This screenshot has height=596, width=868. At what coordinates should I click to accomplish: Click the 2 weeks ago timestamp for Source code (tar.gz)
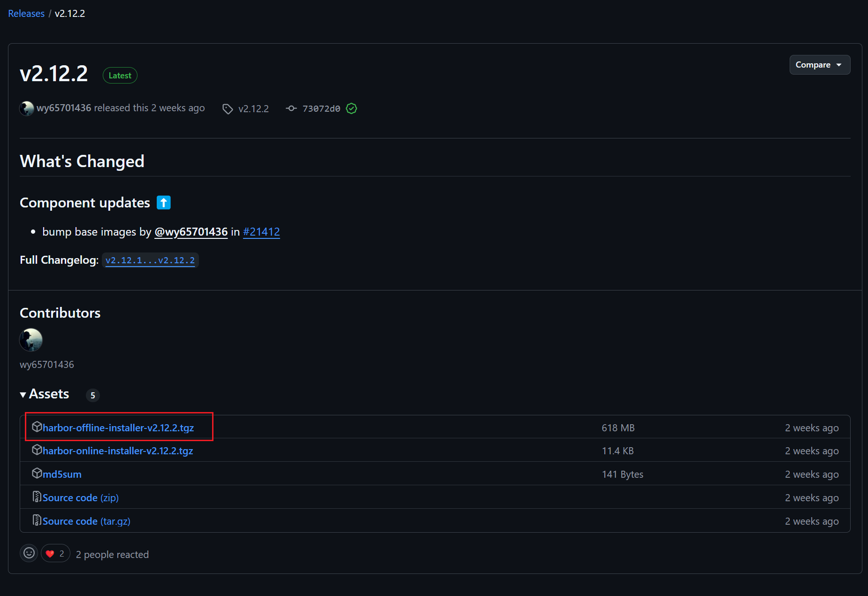(812, 521)
